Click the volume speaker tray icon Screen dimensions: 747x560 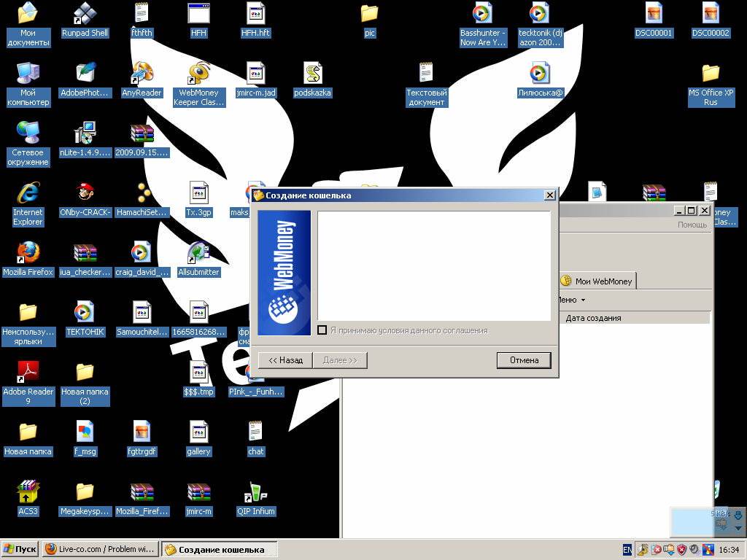point(694,549)
